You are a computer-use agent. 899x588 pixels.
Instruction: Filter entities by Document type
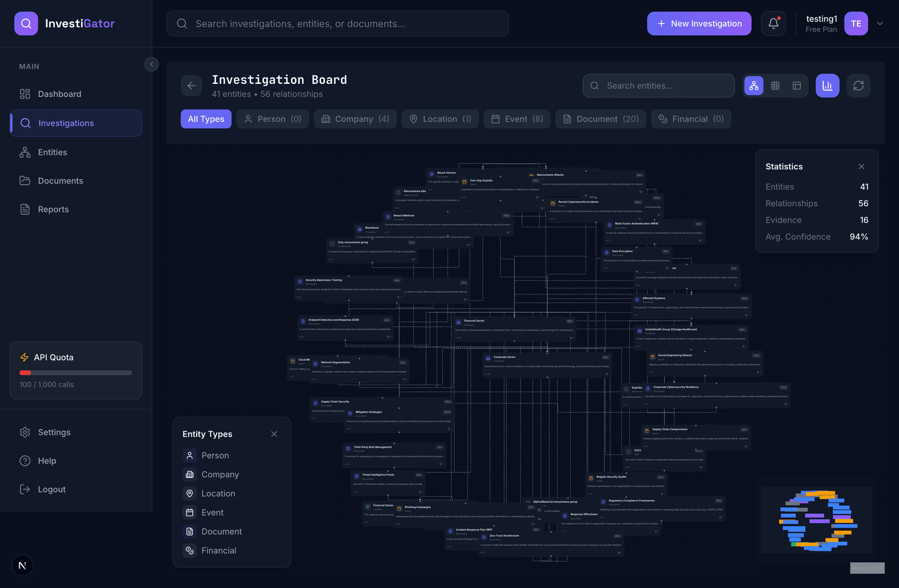tap(600, 119)
